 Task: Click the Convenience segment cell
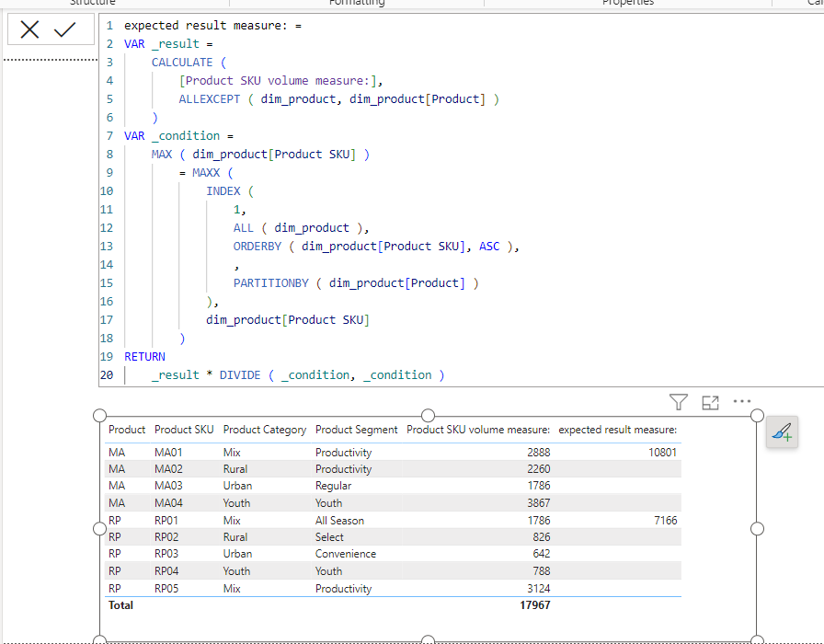[346, 554]
